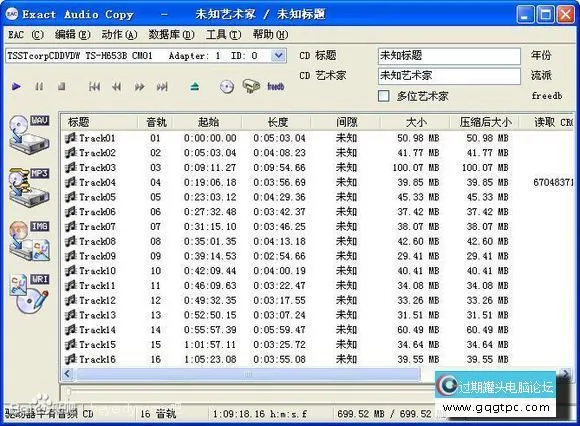Select the music note icon of Track16
Viewport: 580px width, 426px height.
(x=70, y=359)
